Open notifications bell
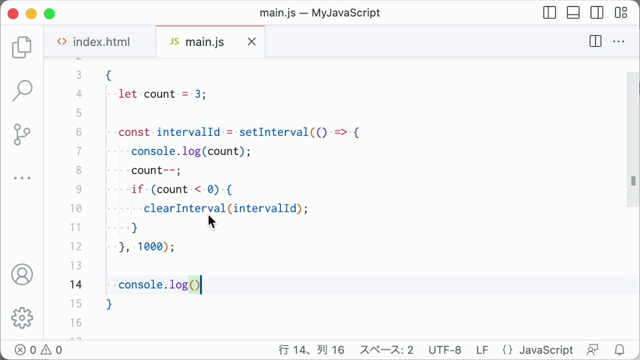The width and height of the screenshot is (640, 360). [x=620, y=350]
